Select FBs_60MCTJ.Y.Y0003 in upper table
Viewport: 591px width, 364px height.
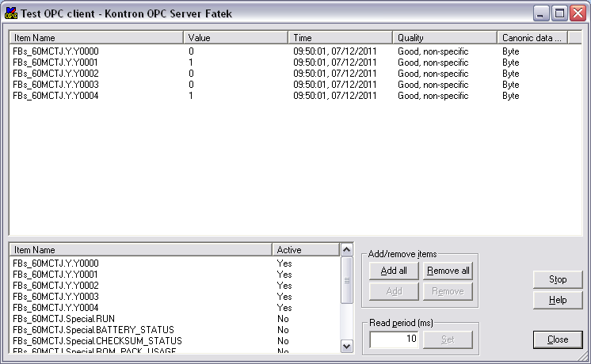(x=55, y=85)
